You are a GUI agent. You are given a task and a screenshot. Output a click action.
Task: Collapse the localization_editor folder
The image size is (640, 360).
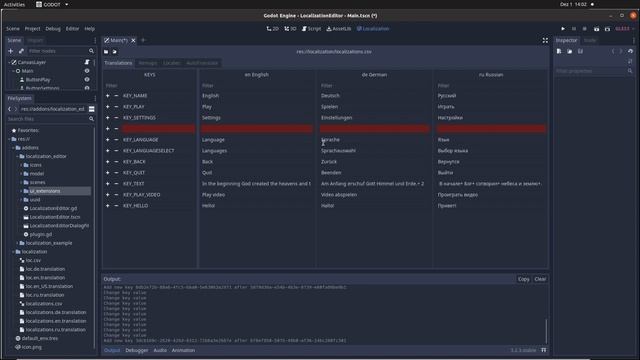18,156
